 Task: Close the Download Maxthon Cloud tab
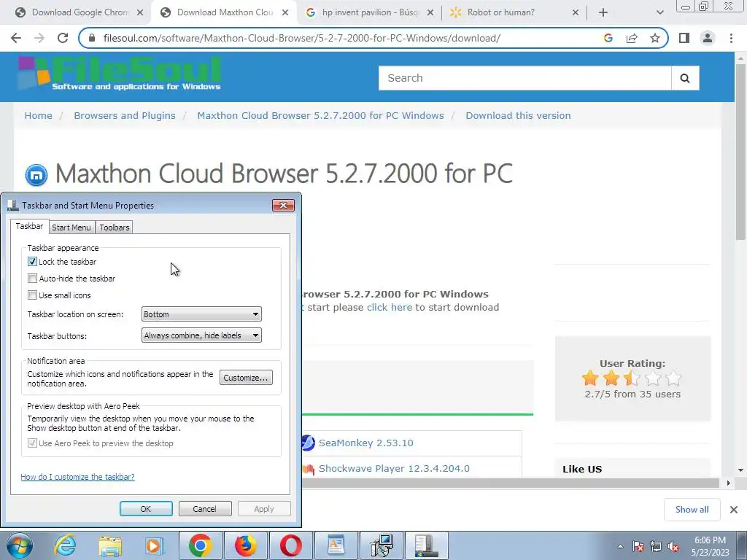[x=285, y=12]
